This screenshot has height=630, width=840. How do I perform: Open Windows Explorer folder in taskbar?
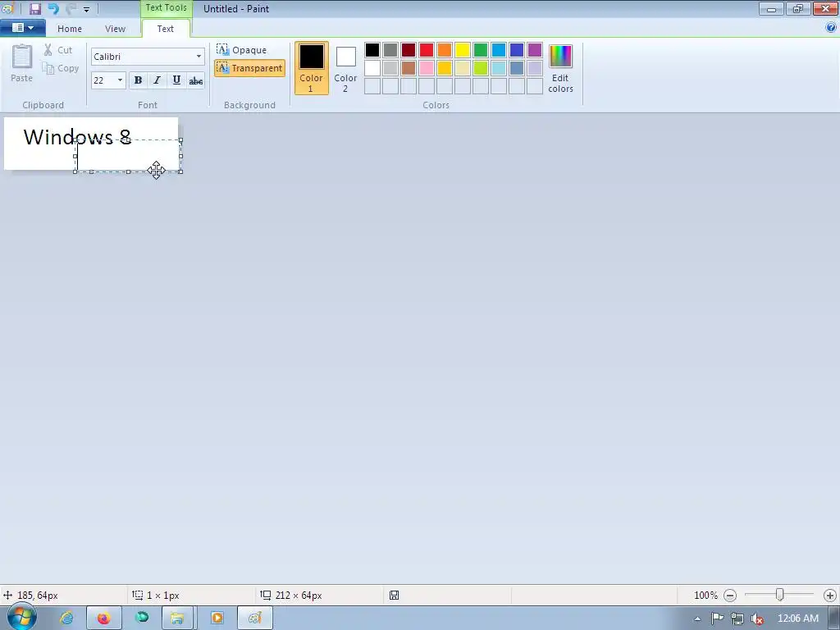click(177, 619)
